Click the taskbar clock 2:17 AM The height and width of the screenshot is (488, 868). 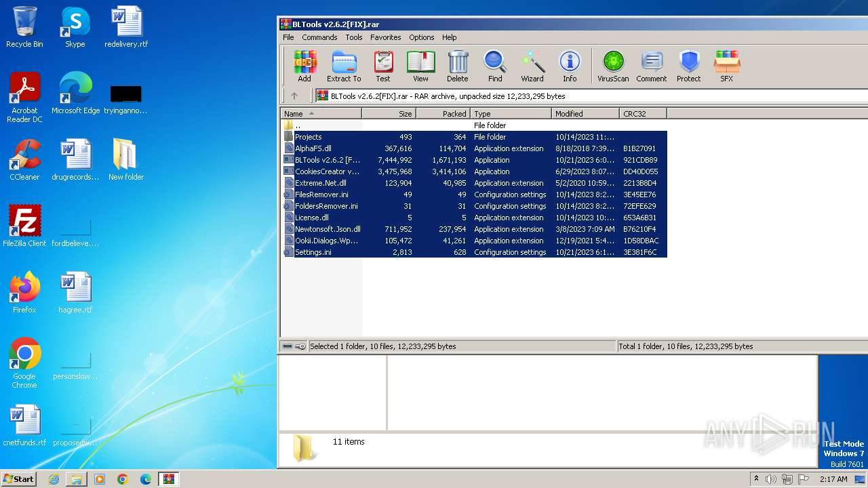point(833,479)
